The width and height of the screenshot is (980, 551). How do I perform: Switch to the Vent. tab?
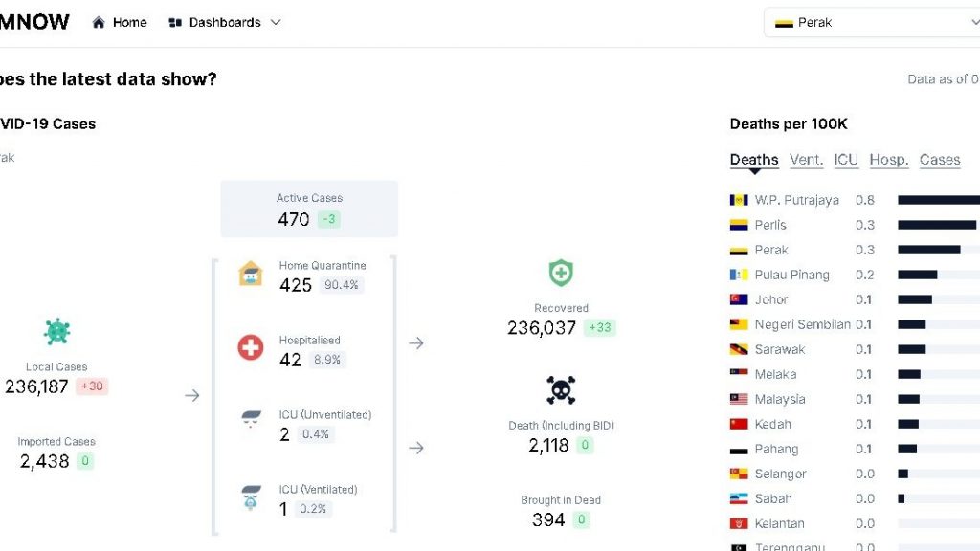point(806,160)
